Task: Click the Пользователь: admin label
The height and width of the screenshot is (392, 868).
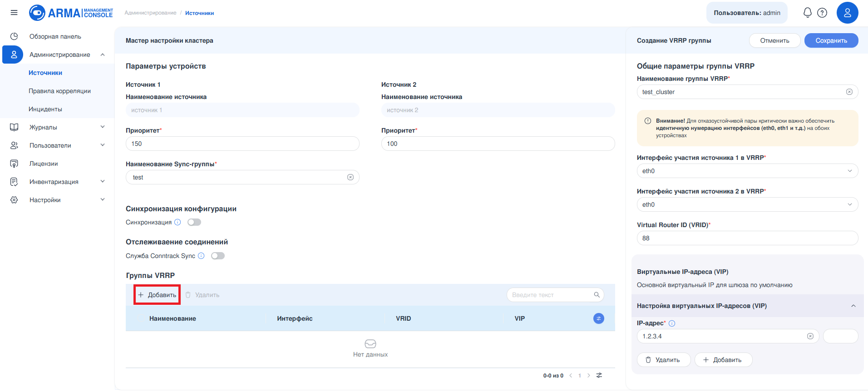Action: 747,13
